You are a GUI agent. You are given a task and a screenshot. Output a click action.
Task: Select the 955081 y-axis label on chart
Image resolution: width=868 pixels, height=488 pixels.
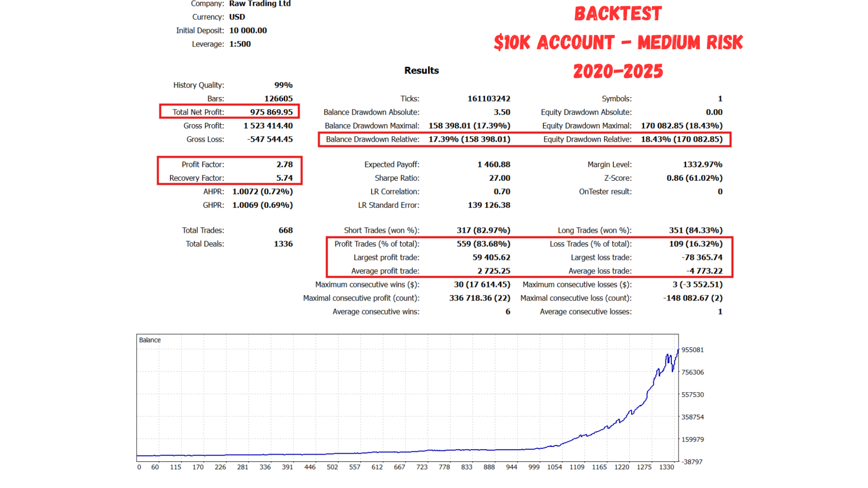[693, 350]
